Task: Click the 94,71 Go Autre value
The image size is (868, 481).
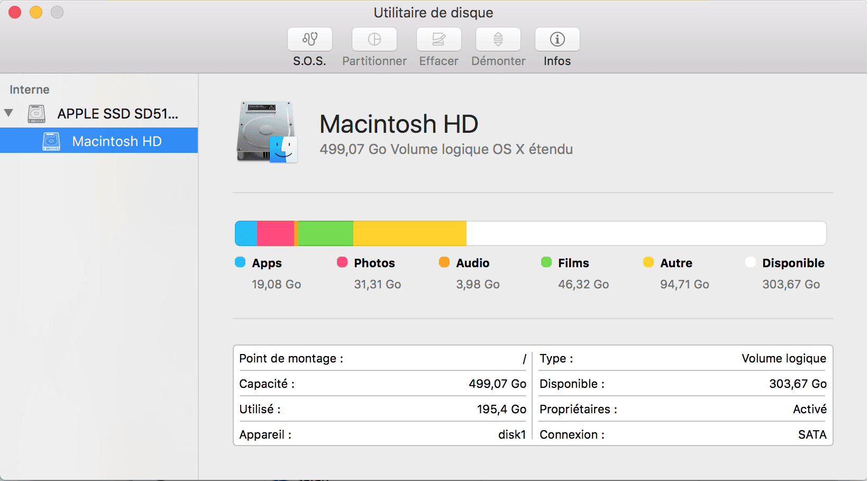Action: tap(684, 284)
